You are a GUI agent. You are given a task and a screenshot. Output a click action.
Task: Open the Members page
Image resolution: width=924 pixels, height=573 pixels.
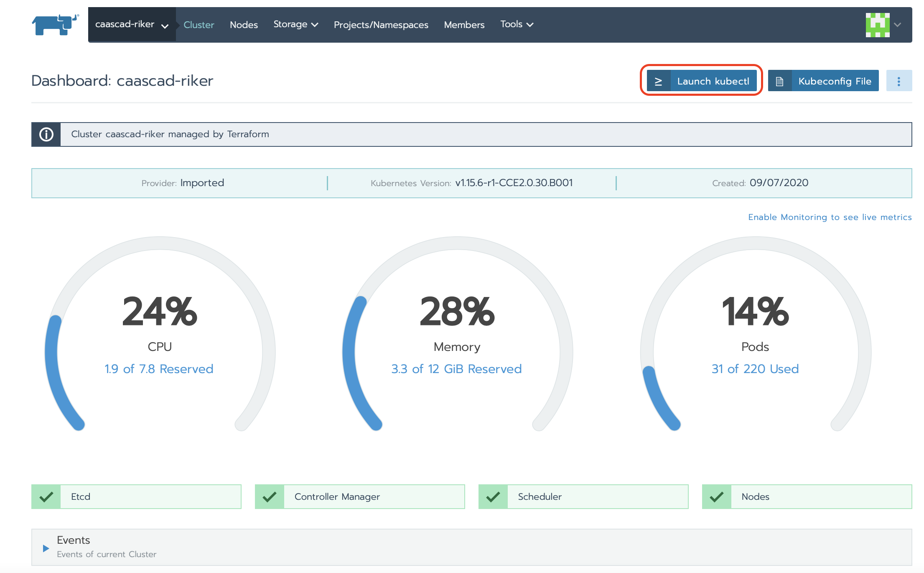point(464,25)
